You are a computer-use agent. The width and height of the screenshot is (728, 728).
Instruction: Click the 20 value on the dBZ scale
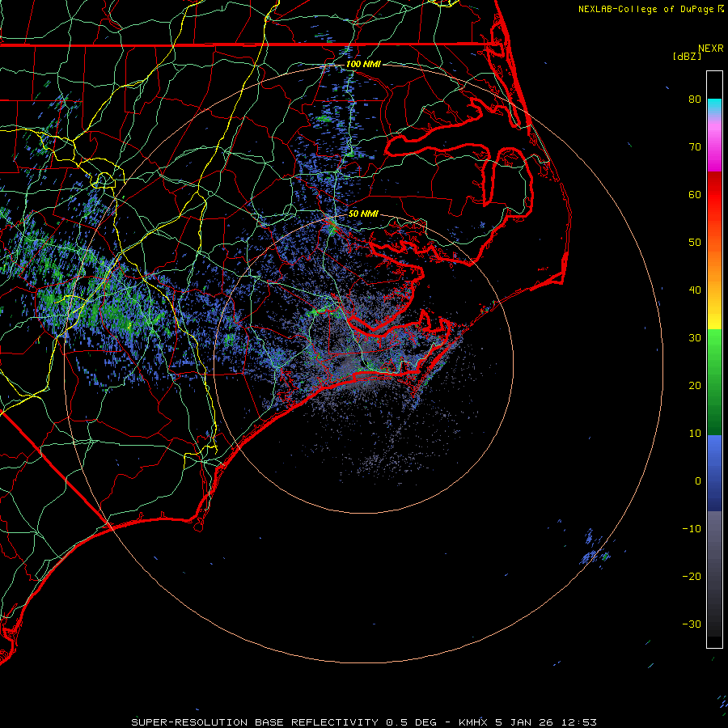(x=695, y=386)
